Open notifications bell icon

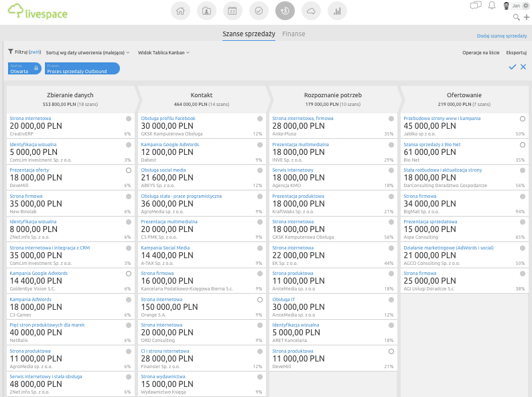click(492, 5)
